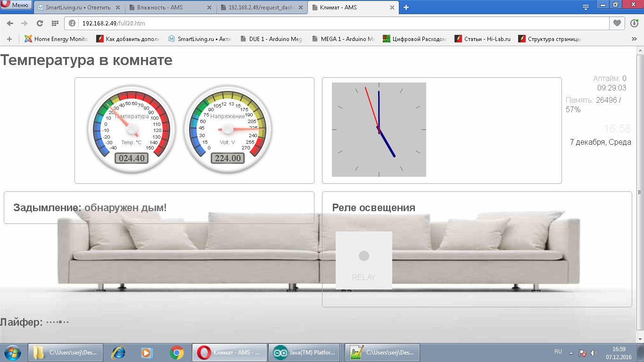Click the Температура gauge dial

132,129
